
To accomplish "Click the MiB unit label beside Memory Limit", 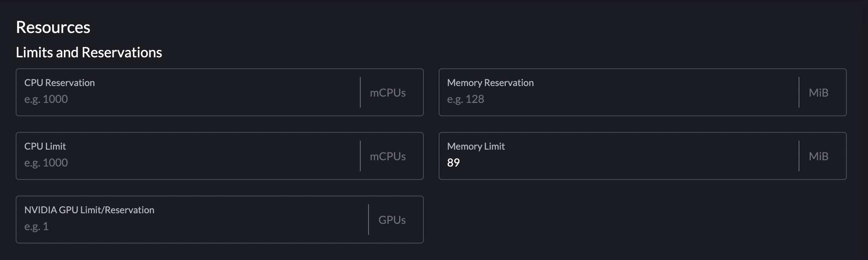I will (818, 156).
